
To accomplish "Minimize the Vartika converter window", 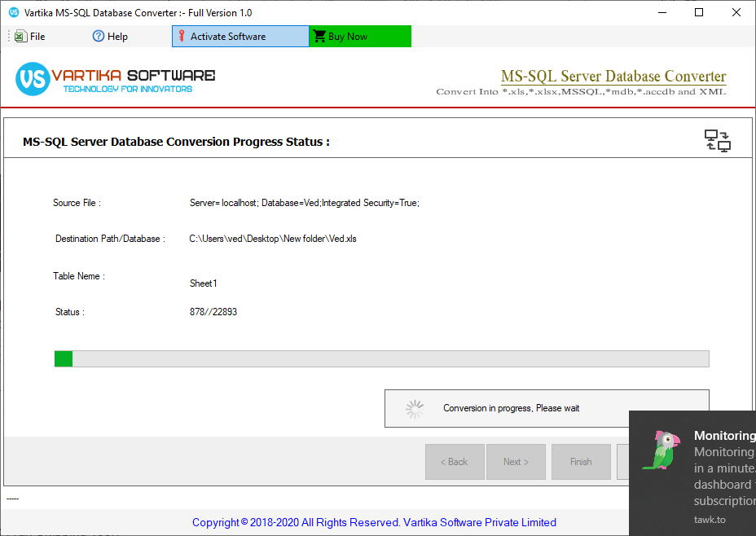I will click(662, 12).
